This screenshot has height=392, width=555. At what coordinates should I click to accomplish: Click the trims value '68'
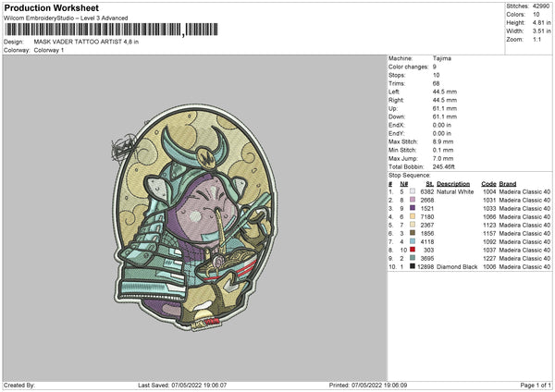click(x=436, y=83)
